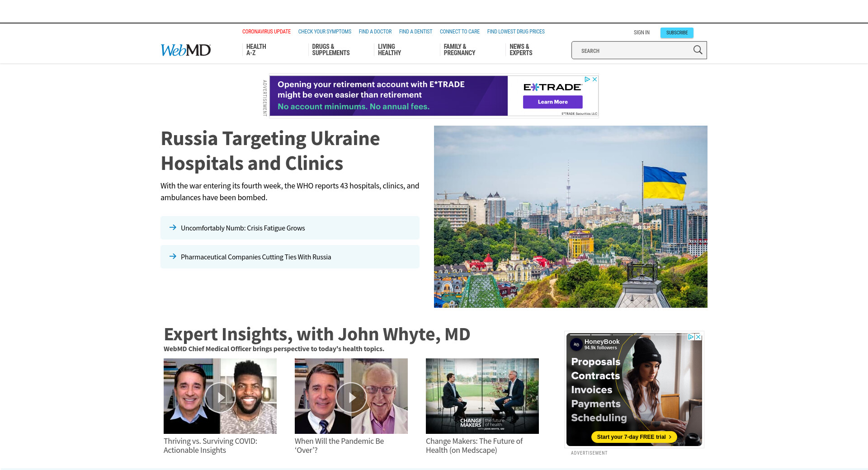Expand the Drugs & Supplements menu

[x=330, y=50]
